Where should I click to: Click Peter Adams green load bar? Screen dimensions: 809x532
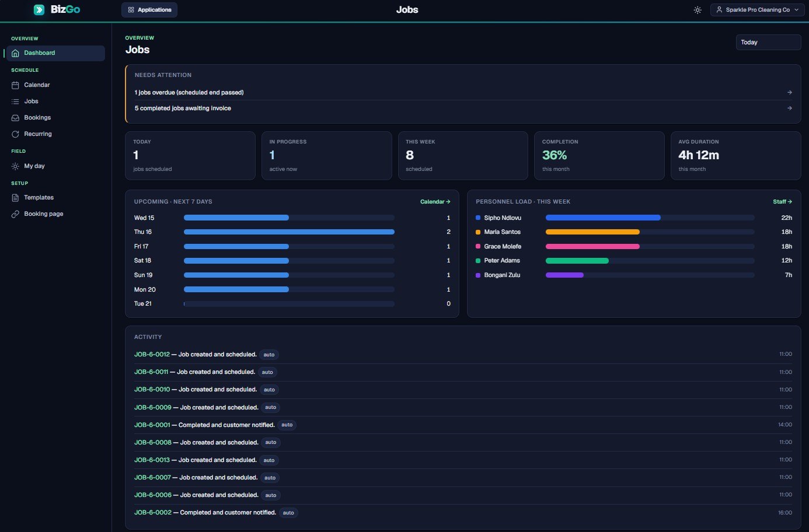(x=577, y=261)
